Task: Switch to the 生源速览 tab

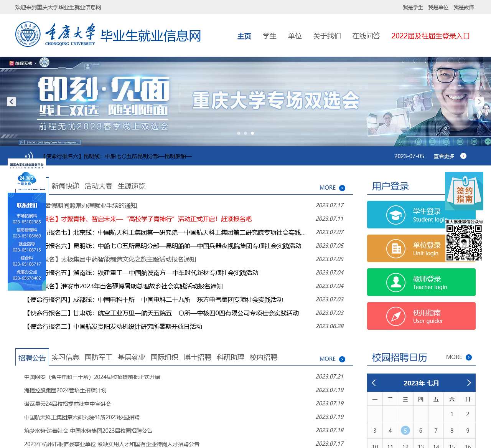Action: [132, 186]
